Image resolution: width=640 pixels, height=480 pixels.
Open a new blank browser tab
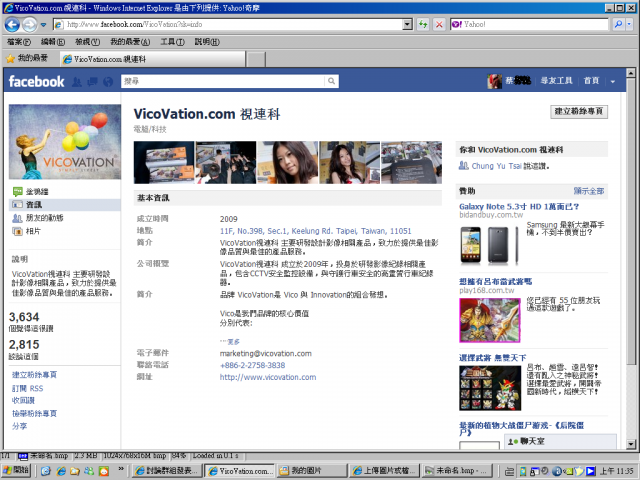[x=256, y=59]
